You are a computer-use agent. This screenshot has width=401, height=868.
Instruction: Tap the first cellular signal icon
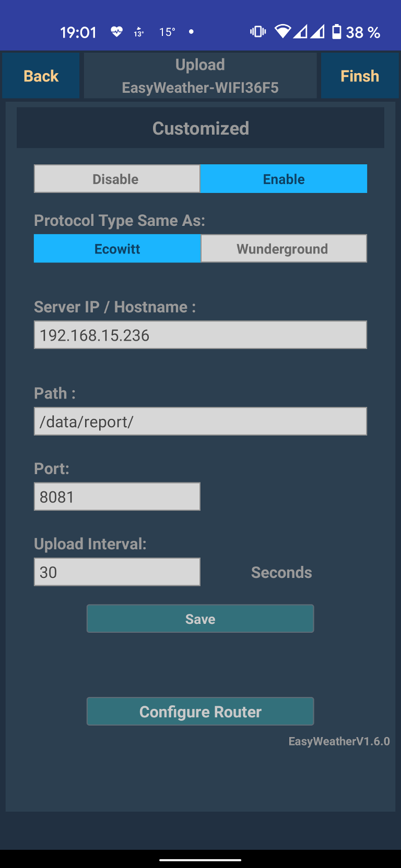pyautogui.click(x=300, y=32)
